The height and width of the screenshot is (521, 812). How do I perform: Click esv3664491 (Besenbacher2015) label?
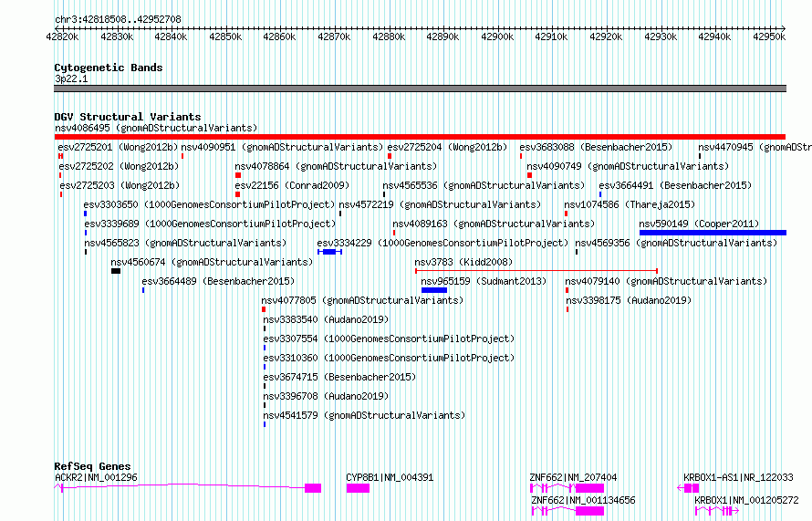tap(675, 185)
